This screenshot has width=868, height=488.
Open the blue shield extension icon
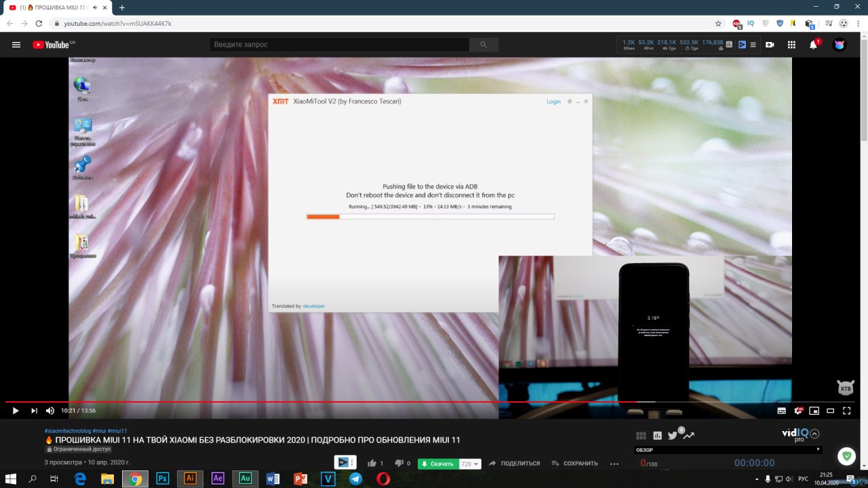click(780, 23)
